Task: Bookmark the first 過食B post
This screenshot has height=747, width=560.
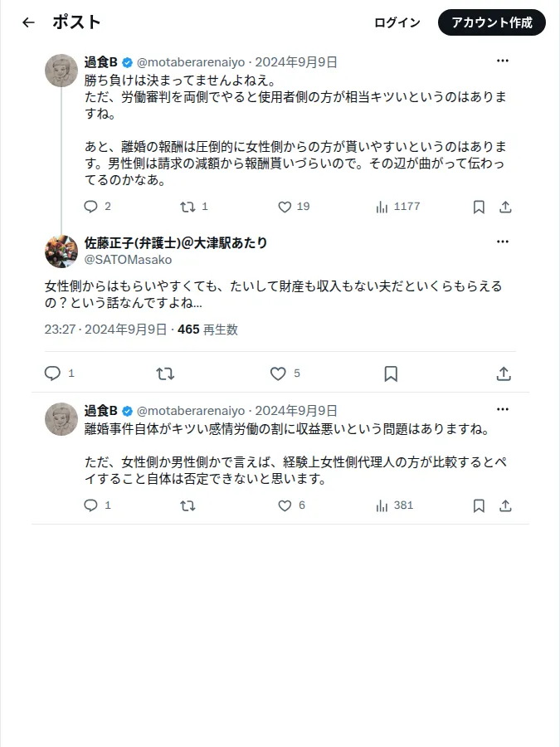Action: (x=479, y=207)
